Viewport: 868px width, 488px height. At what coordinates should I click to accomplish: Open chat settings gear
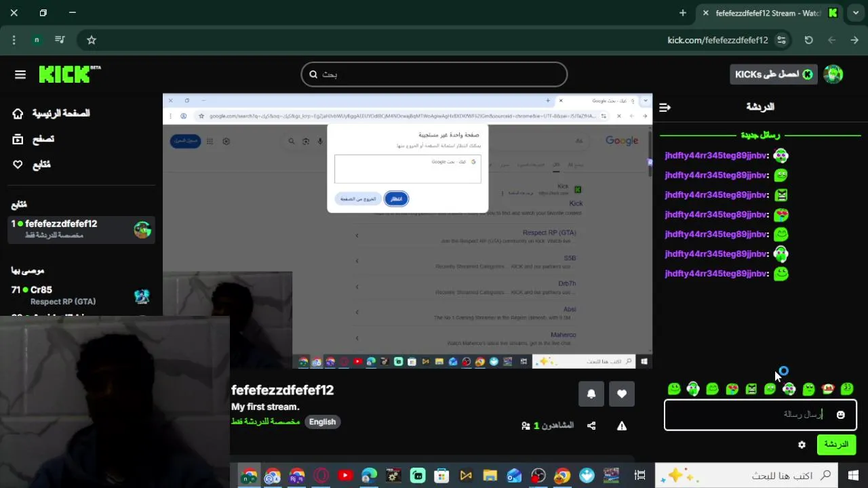pyautogui.click(x=802, y=445)
